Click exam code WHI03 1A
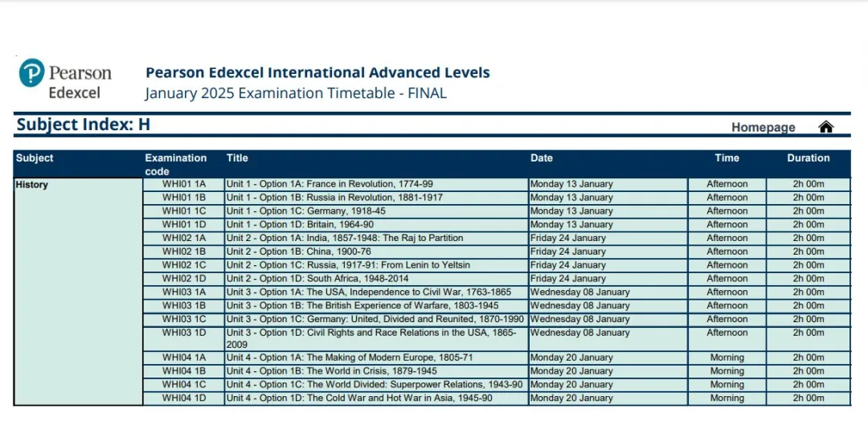868x421 pixels. pos(184,292)
